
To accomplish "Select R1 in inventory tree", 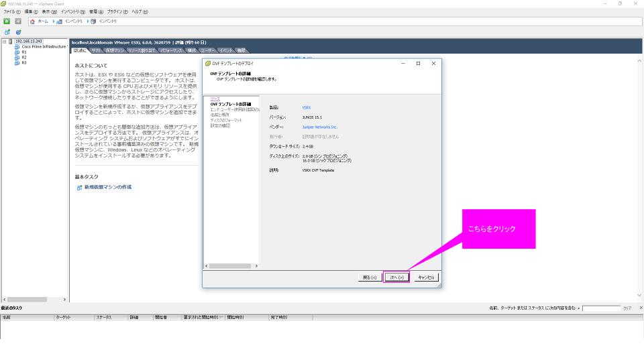I will (x=24, y=52).
